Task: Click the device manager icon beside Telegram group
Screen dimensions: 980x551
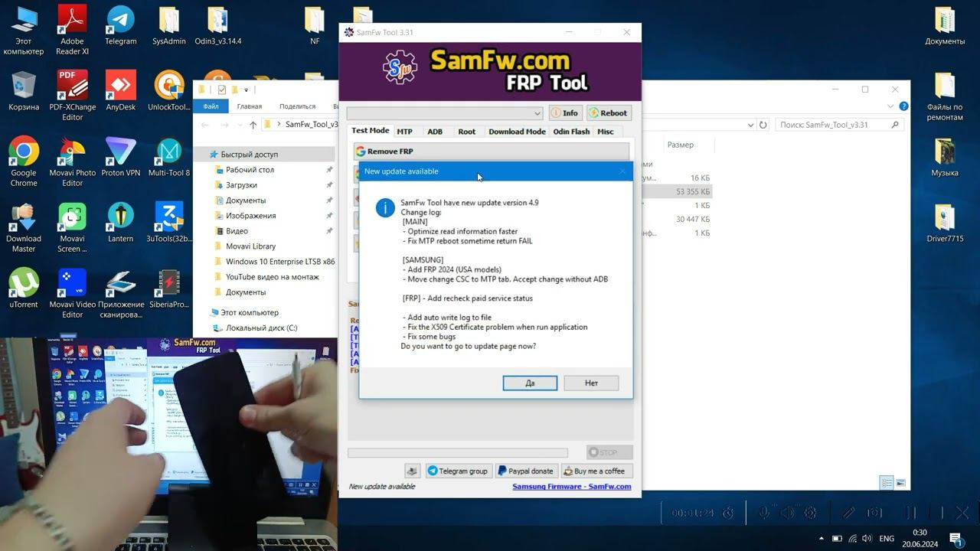Action: click(x=413, y=471)
